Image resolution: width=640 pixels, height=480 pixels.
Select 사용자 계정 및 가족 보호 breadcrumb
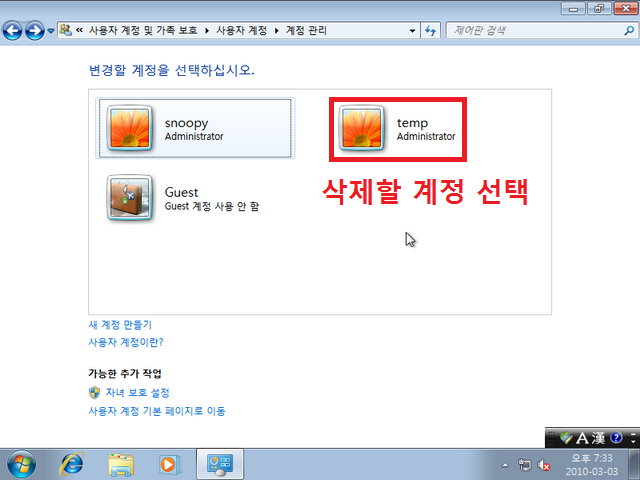click(x=143, y=30)
